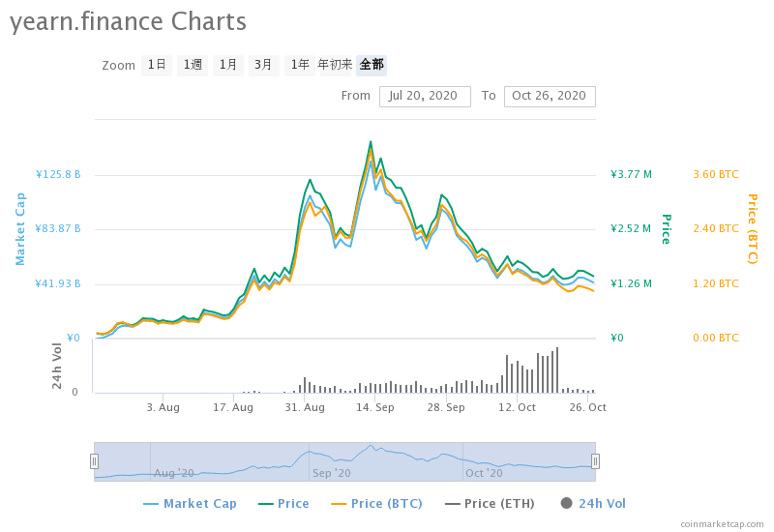774x532 pixels.
Task: Click the 31. Aug x-axis label
Action: (305, 407)
